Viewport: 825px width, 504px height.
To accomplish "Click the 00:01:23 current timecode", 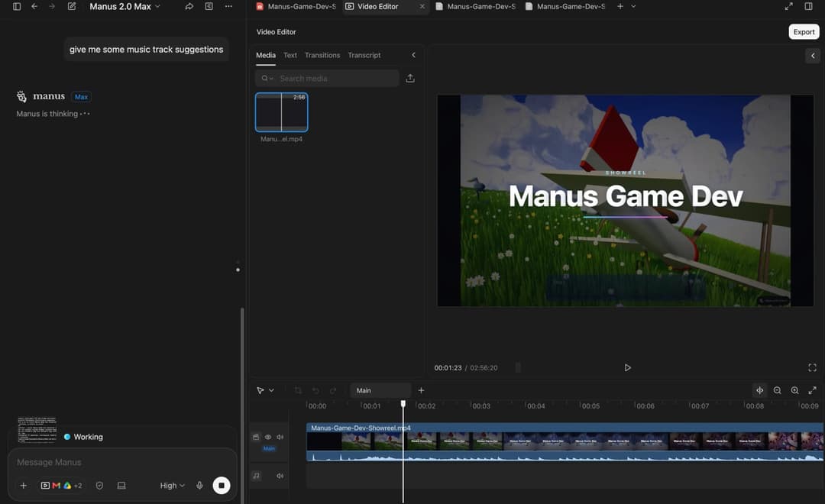I will 448,368.
